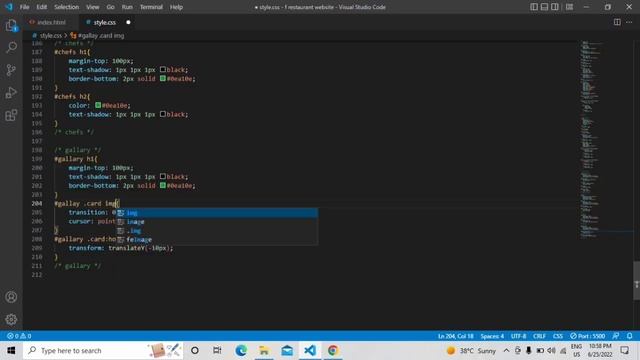Select the '.img' autocomplete suggestion
This screenshot has height=360, width=640.
[x=216, y=231]
